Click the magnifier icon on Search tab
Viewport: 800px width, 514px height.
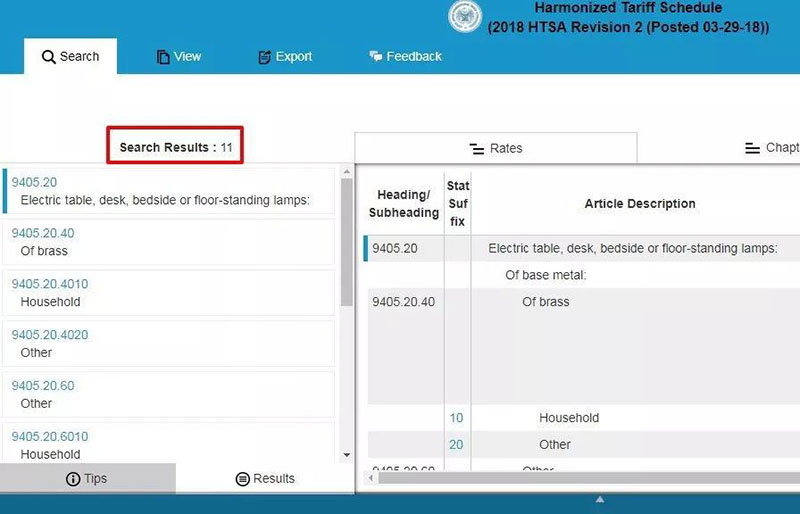48,57
